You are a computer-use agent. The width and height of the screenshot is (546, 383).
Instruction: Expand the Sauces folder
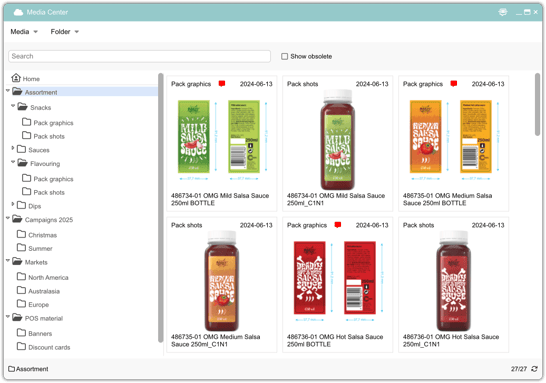coord(13,148)
